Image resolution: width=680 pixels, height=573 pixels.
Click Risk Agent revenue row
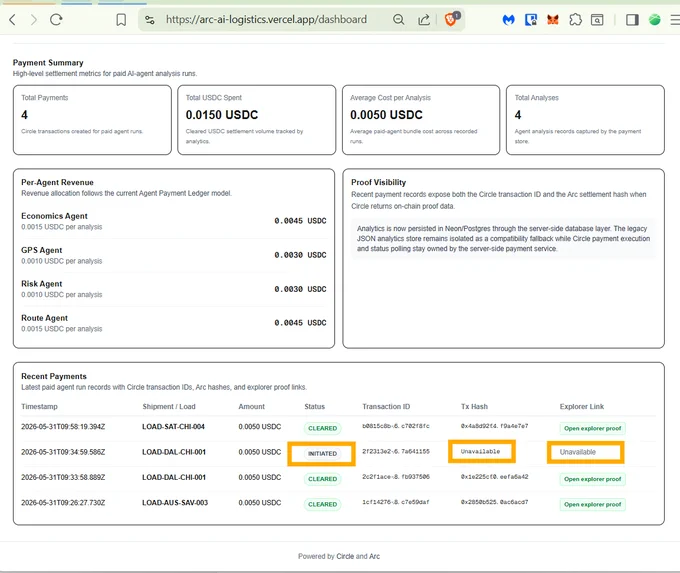[173, 289]
